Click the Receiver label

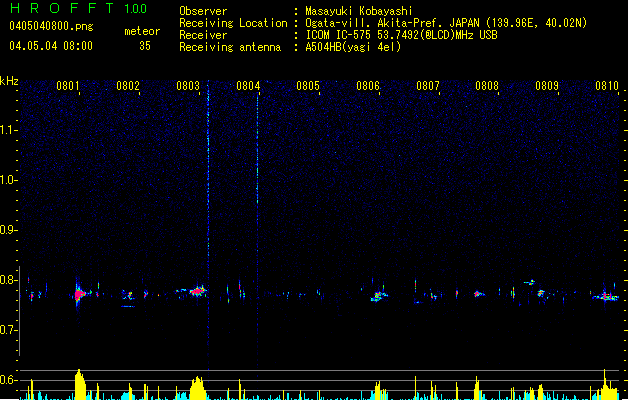click(203, 35)
